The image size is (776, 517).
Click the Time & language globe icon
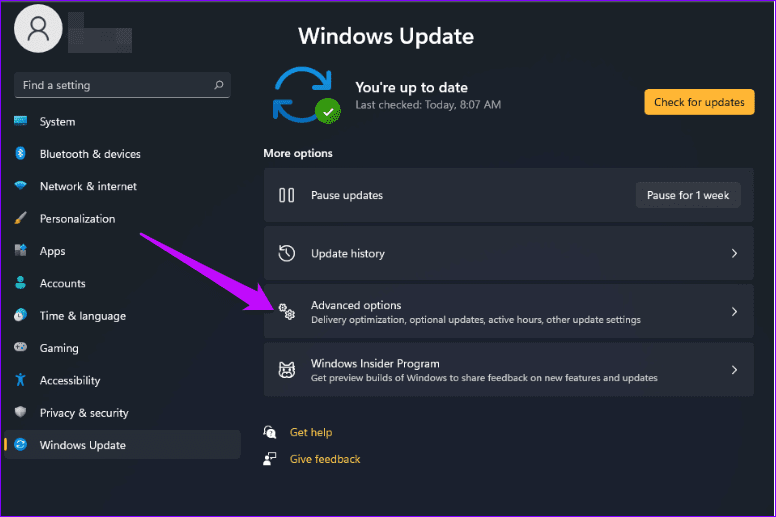[20, 315]
